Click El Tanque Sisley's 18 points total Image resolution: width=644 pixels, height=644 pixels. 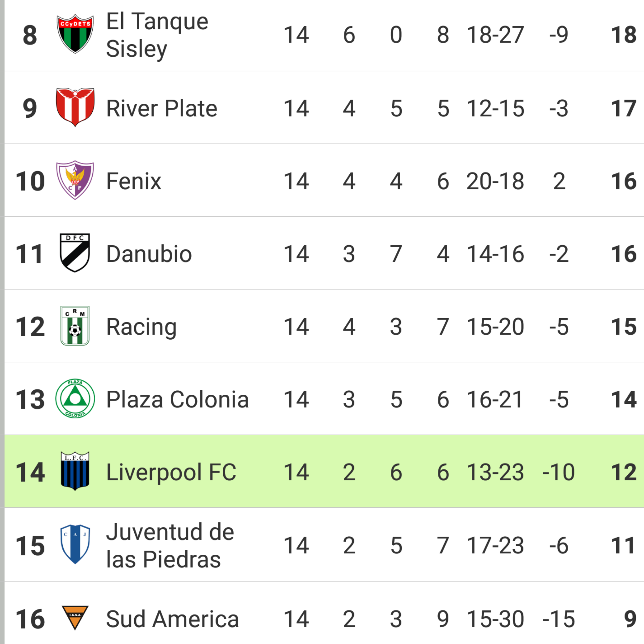(623, 35)
